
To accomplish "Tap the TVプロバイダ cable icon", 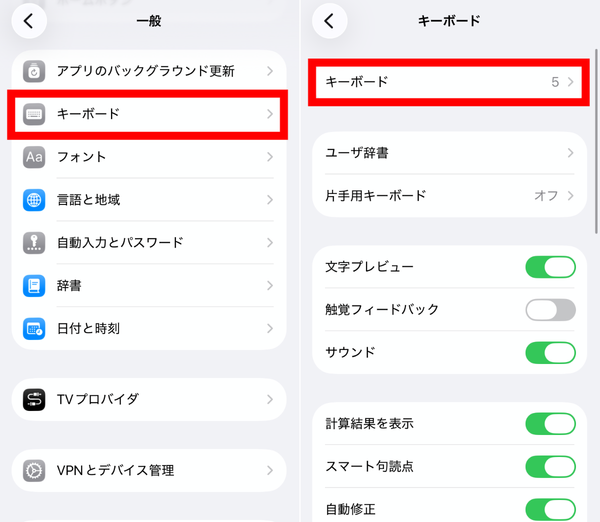I will [34, 400].
